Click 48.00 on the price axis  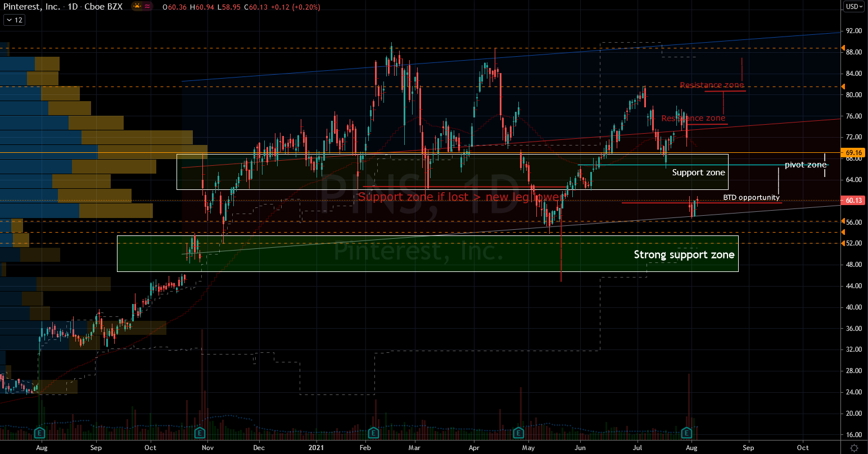click(x=855, y=265)
